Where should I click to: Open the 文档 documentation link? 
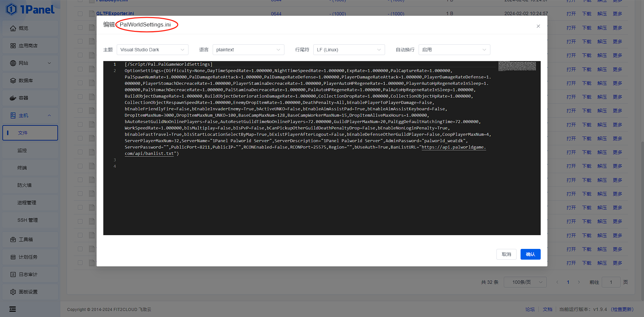[x=548, y=309]
